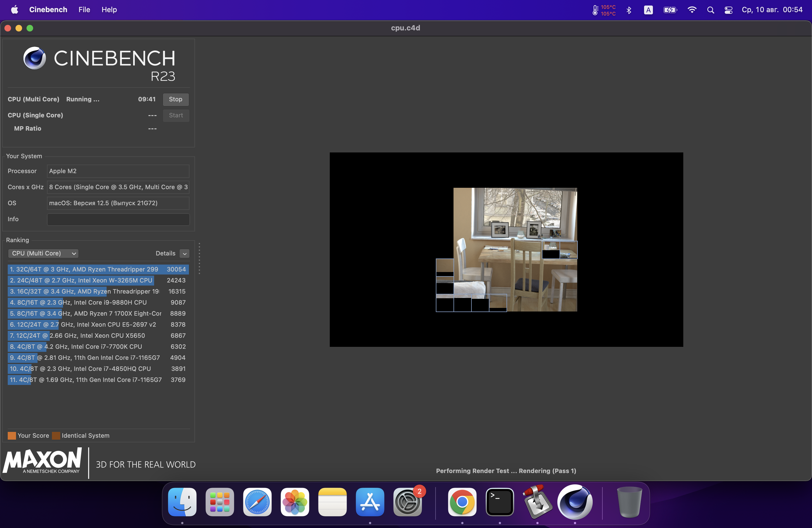The width and height of the screenshot is (812, 528).
Task: Open Control Center in menu bar
Action: [x=728, y=10]
